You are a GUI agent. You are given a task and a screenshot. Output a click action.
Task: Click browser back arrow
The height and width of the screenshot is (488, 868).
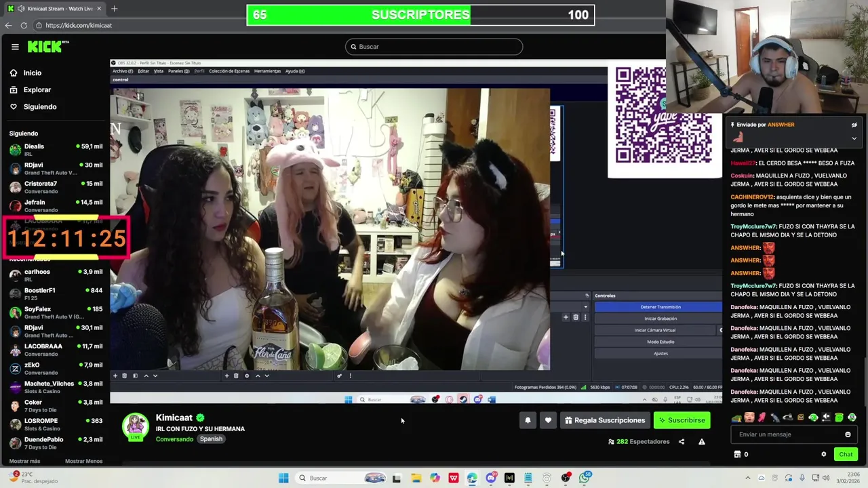point(8,25)
